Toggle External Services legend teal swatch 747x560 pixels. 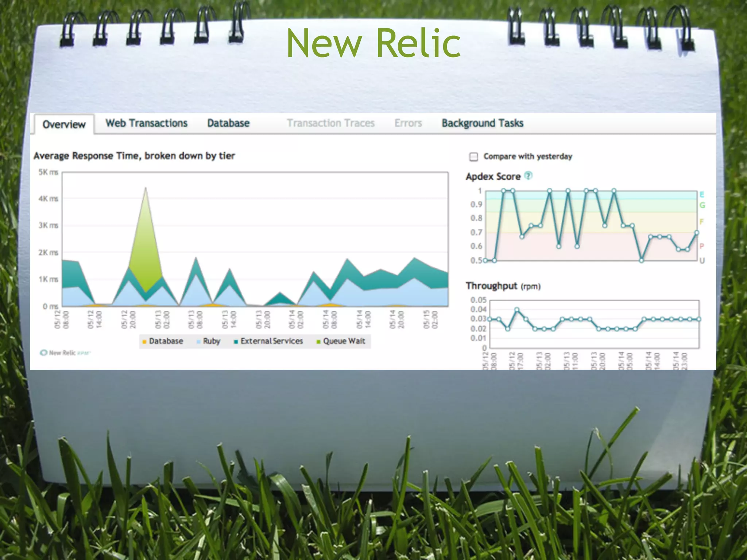[236, 342]
